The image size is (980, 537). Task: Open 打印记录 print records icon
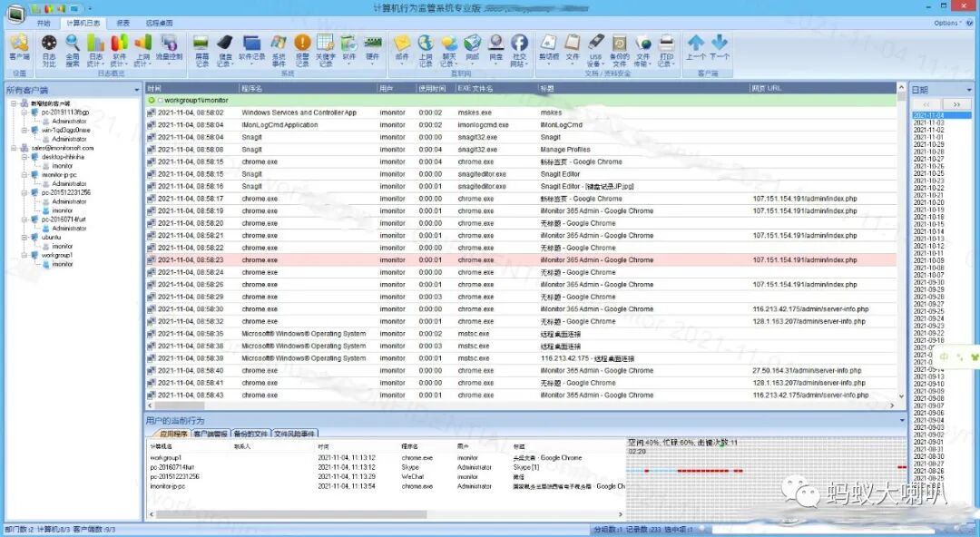[x=667, y=50]
